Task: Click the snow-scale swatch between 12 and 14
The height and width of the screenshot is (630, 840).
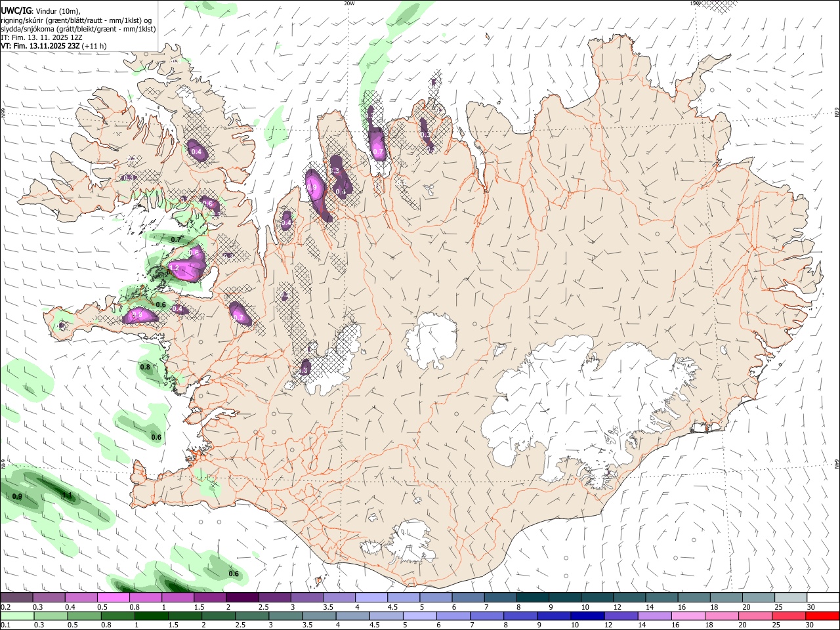Action: click(x=628, y=598)
